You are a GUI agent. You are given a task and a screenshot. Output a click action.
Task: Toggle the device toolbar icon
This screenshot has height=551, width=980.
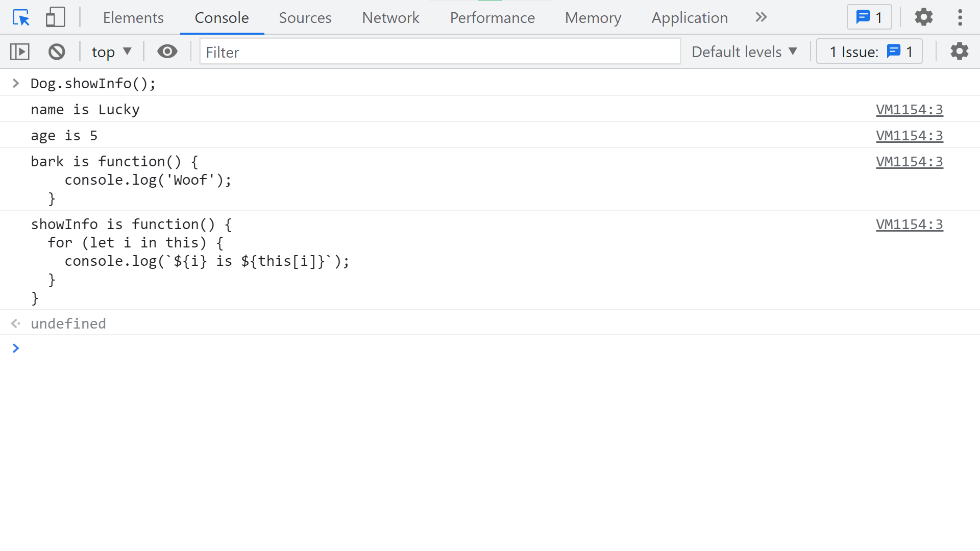[x=55, y=18]
